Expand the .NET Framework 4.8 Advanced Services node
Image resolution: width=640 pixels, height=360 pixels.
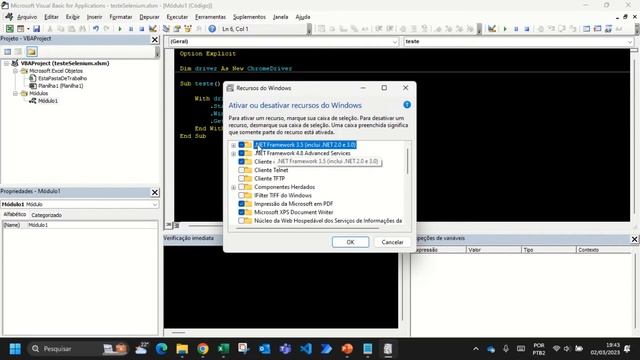coord(233,154)
